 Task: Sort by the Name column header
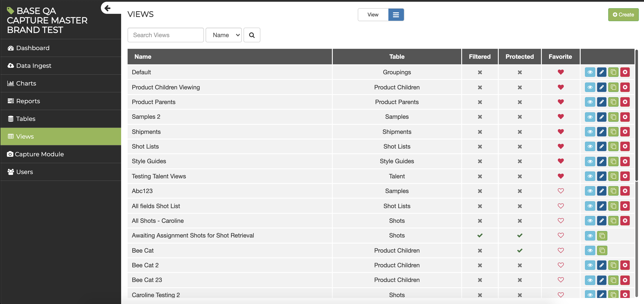click(143, 57)
